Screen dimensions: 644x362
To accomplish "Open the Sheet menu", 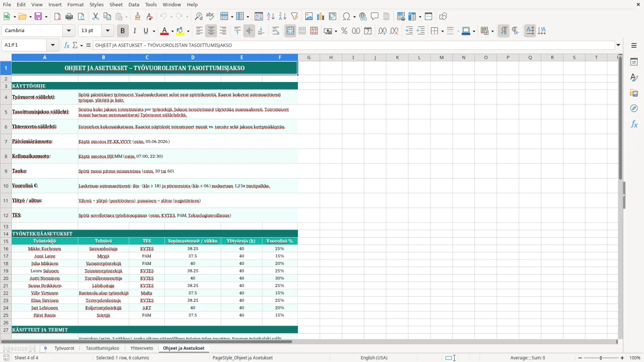I will click(116, 4).
